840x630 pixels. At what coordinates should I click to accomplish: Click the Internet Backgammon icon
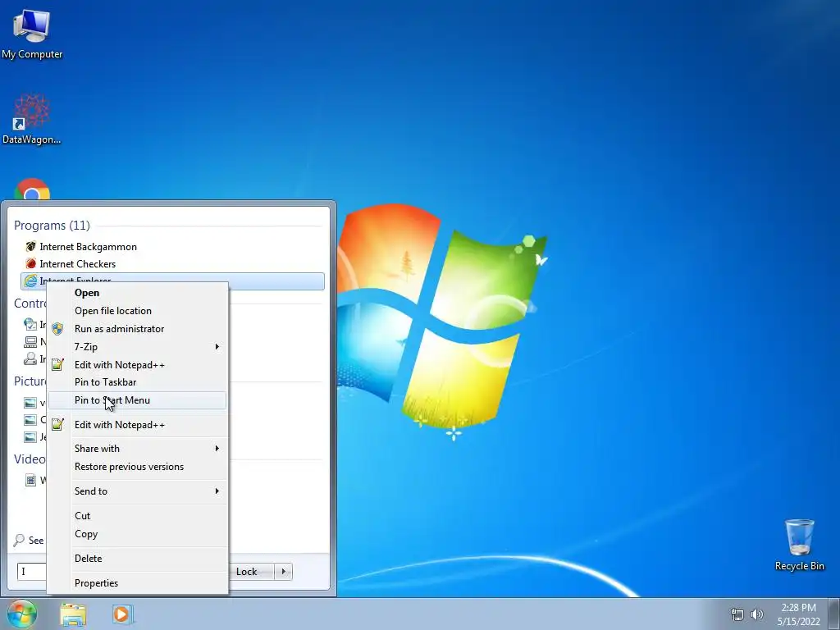(30, 246)
